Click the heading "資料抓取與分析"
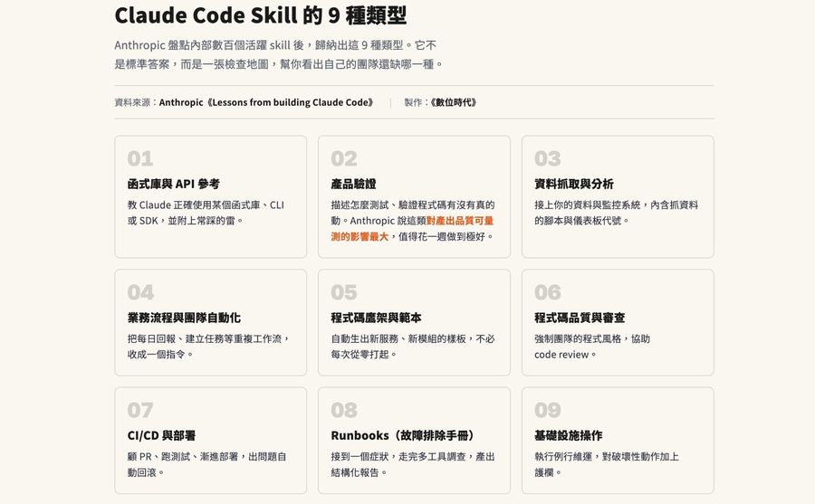Screen dimensions: 815x504 click(x=574, y=184)
